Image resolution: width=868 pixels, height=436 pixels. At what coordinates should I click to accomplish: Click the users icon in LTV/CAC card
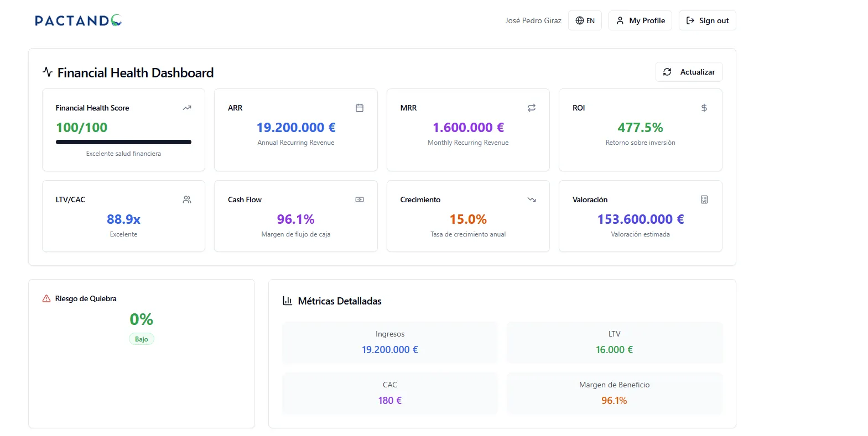[x=187, y=199]
